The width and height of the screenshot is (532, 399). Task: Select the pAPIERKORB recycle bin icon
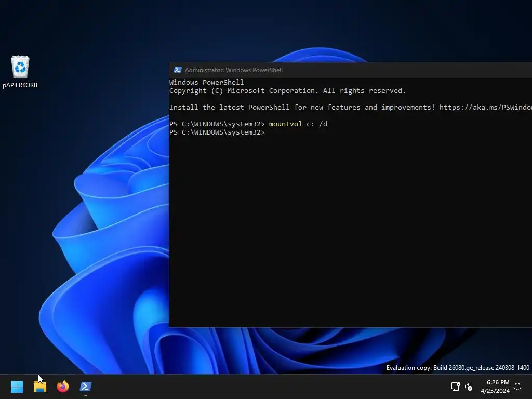(20, 67)
